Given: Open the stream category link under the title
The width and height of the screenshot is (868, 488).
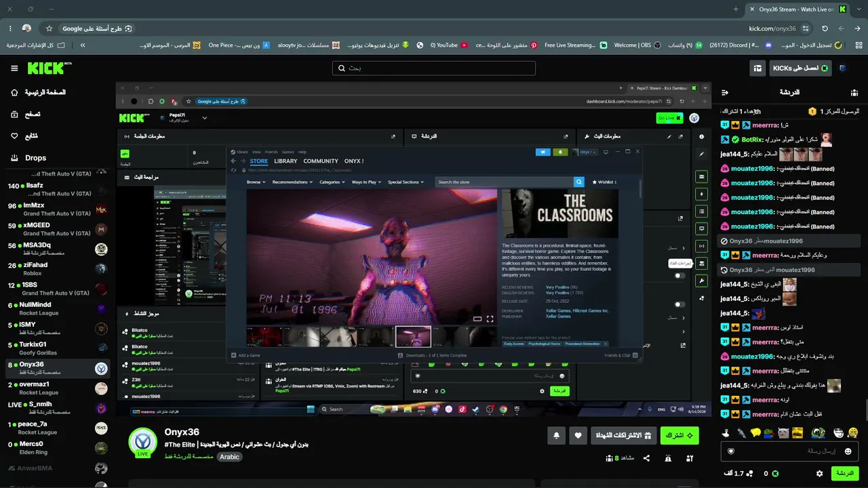Looking at the screenshot, I should [x=189, y=457].
